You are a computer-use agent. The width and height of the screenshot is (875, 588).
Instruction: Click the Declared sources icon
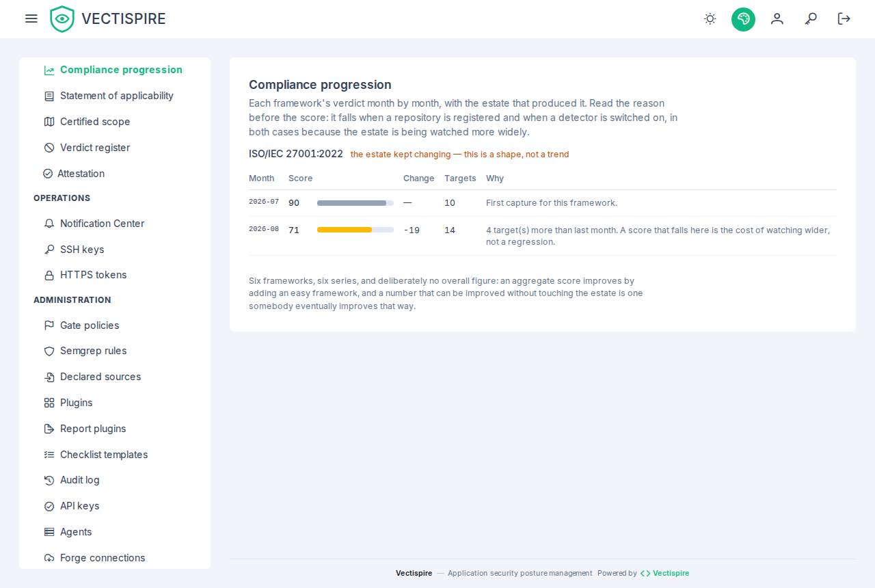[x=49, y=377]
